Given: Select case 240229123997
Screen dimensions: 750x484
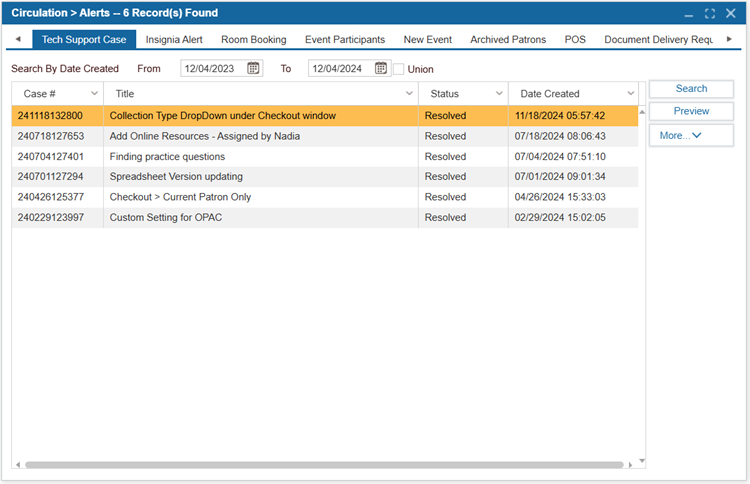Looking at the screenshot, I should point(51,217).
